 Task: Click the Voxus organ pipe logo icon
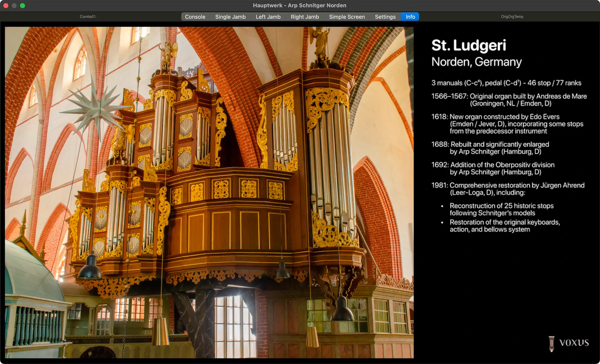coord(552,344)
